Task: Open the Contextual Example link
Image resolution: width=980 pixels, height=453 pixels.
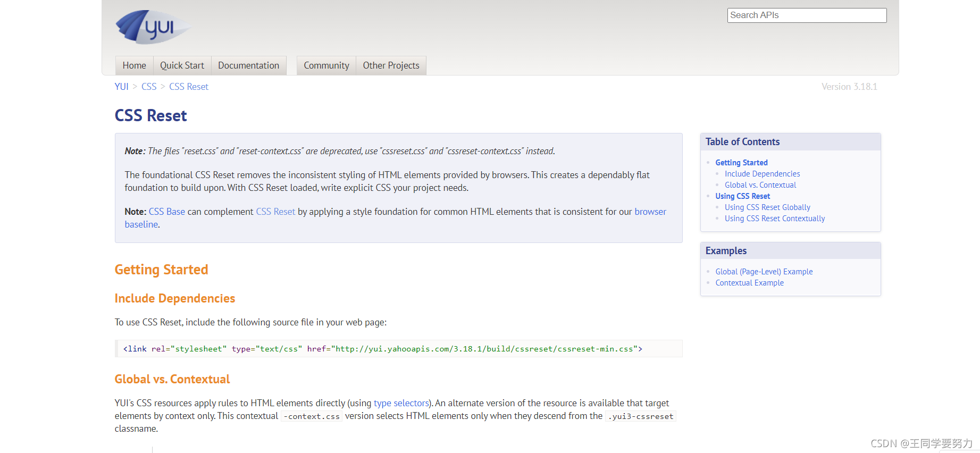Action: tap(749, 283)
